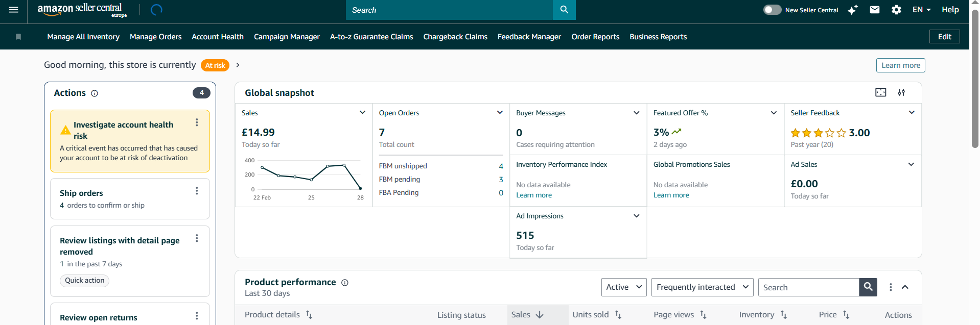
Task: Open the settings gear icon
Action: [896, 10]
